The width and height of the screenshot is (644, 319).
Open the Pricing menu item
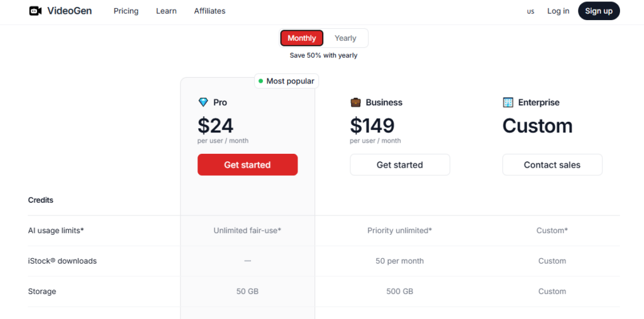(126, 11)
